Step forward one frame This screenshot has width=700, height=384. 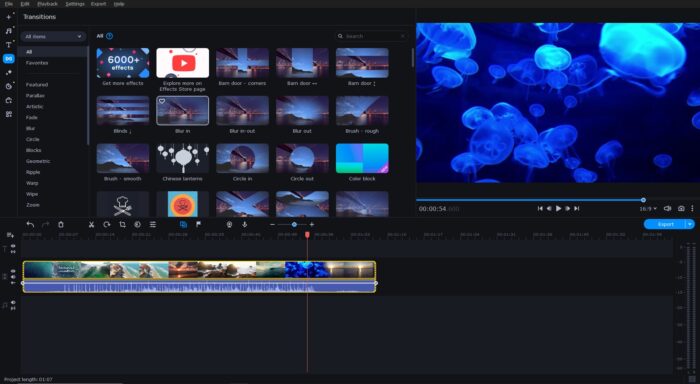(567, 209)
